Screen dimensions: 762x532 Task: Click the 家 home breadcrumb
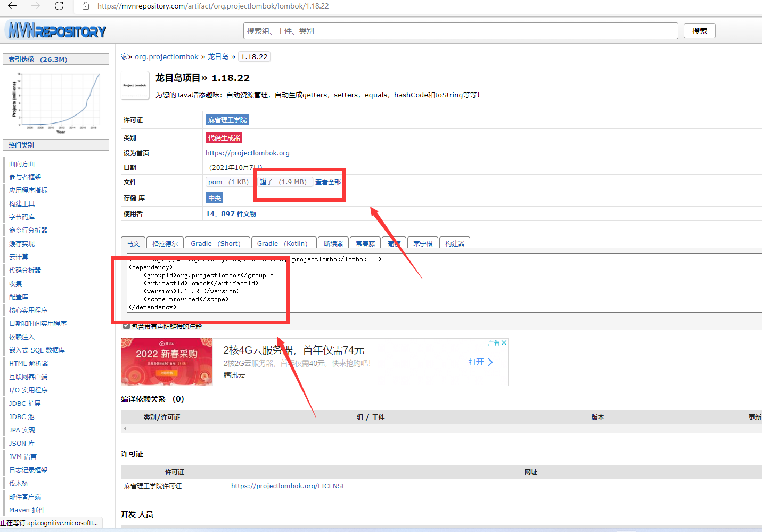124,56
